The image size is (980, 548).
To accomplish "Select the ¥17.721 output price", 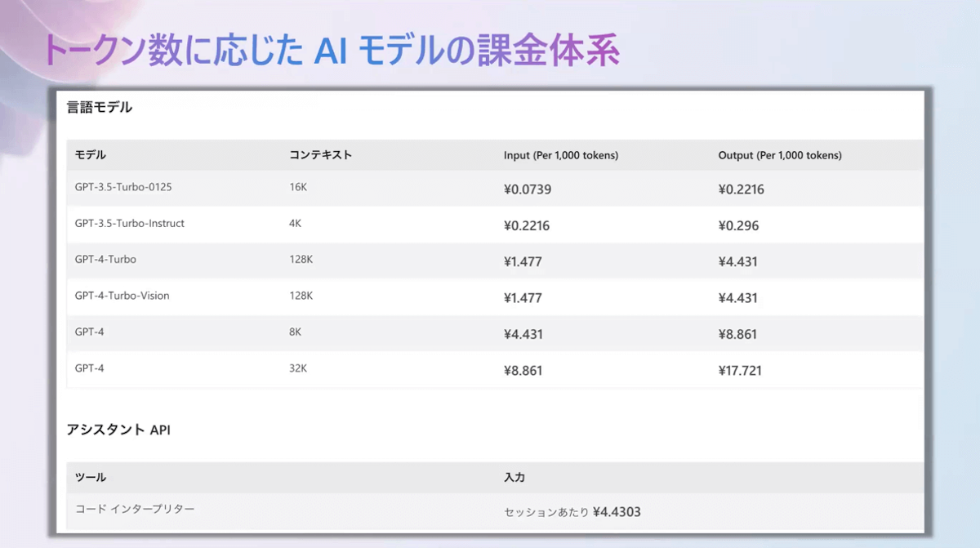I will 740,371.
